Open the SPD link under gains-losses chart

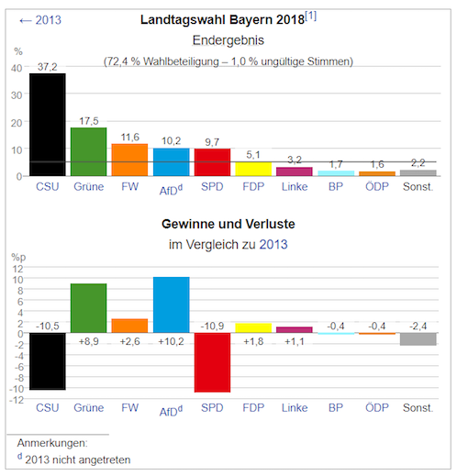(212, 408)
